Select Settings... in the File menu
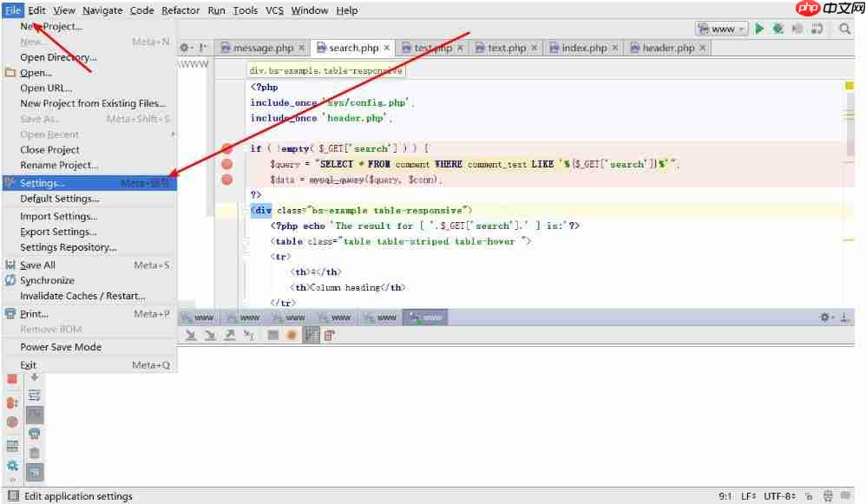 tap(89, 183)
